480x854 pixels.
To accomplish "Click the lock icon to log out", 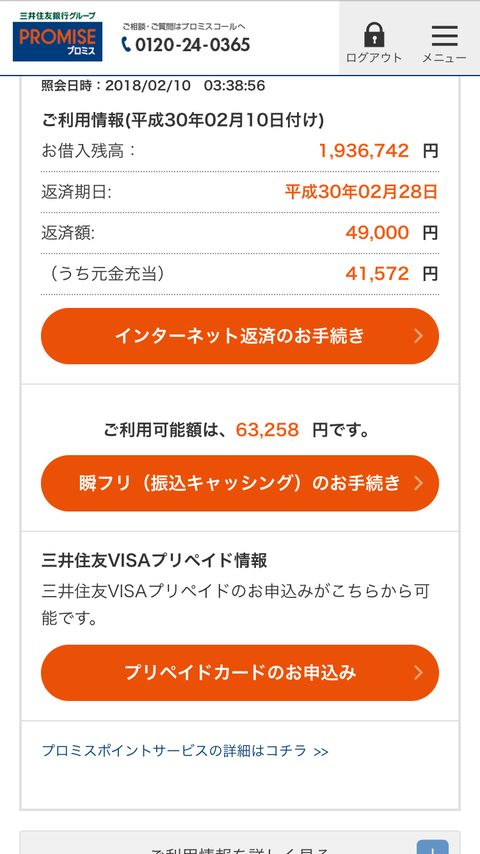I will point(374,35).
